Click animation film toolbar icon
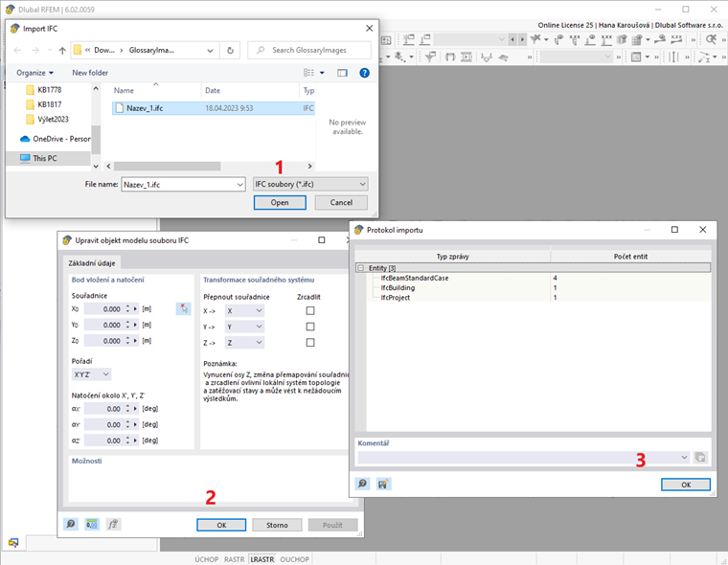 [x=466, y=57]
